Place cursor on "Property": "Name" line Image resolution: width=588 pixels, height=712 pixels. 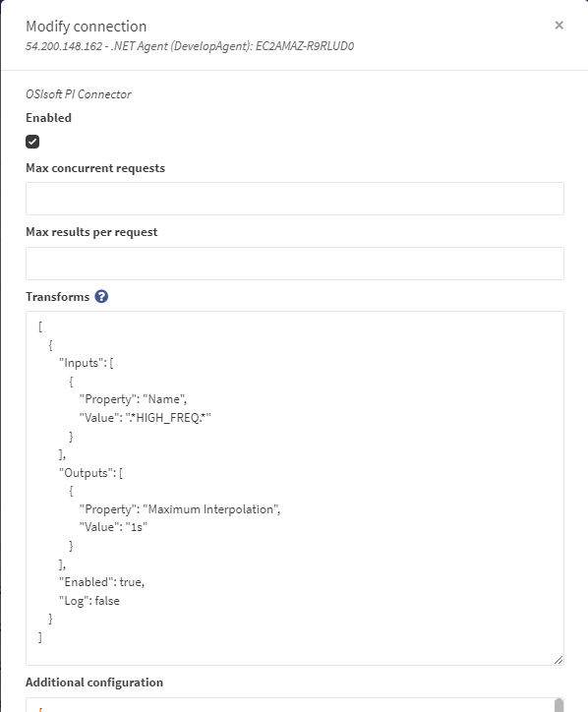click(133, 399)
